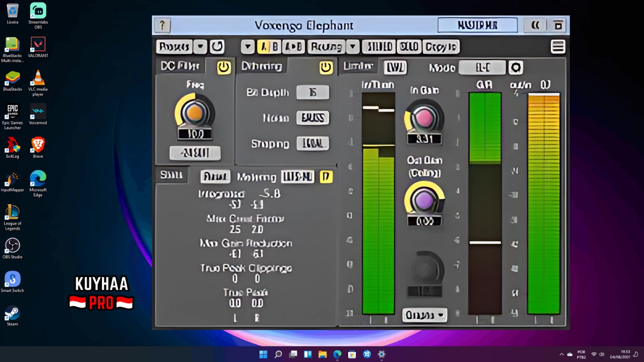The height and width of the screenshot is (362, 644).
Task: Open Streamlabs OBS desktop shortcut
Action: click(38, 16)
